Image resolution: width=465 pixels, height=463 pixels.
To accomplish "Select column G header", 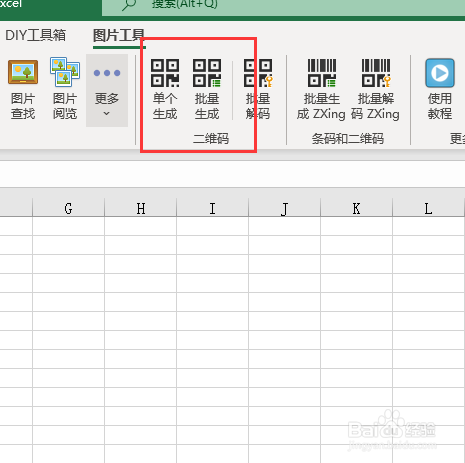I will pos(69,208).
